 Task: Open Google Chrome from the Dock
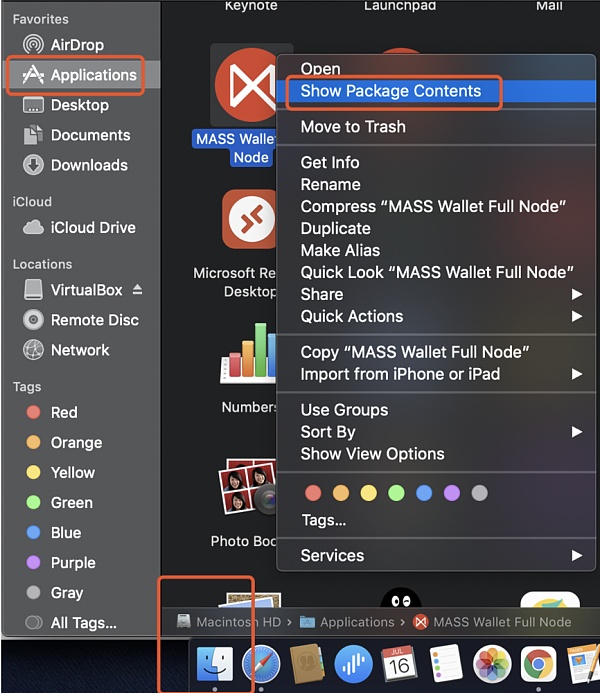(x=539, y=663)
